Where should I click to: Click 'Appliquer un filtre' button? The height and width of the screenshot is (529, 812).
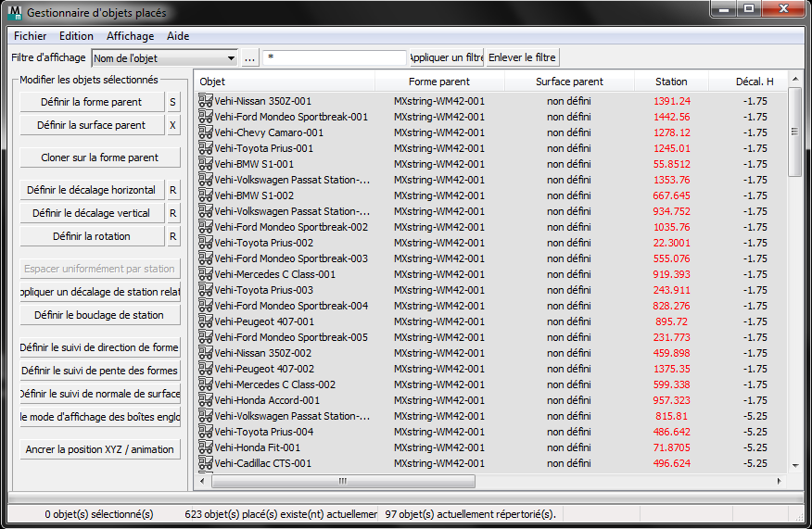click(446, 57)
